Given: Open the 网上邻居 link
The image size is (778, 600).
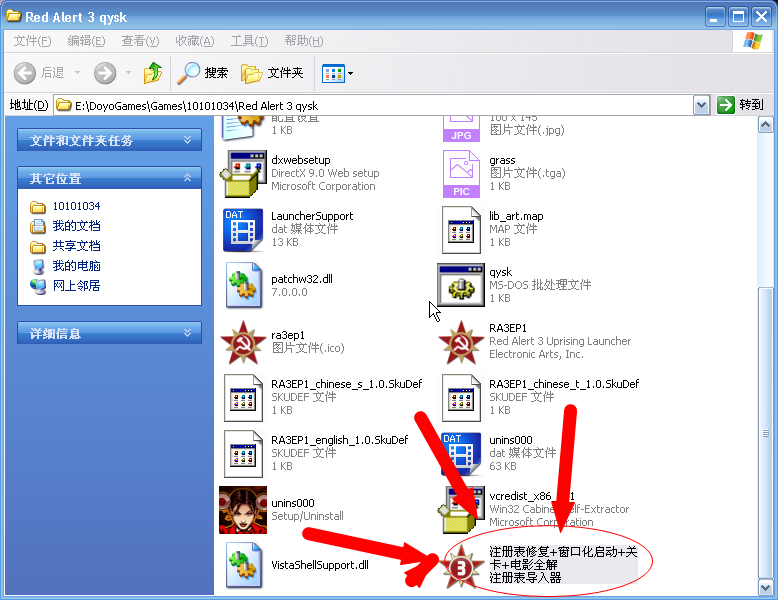Looking at the screenshot, I should [x=76, y=285].
